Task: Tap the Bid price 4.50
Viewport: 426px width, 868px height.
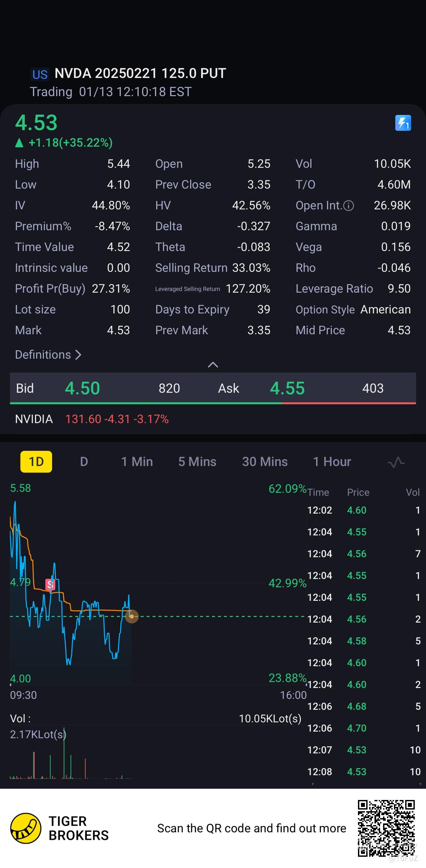Action: click(82, 388)
